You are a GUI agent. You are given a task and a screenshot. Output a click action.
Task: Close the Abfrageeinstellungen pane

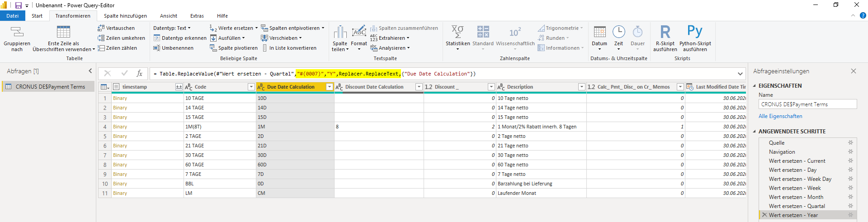[x=854, y=71]
